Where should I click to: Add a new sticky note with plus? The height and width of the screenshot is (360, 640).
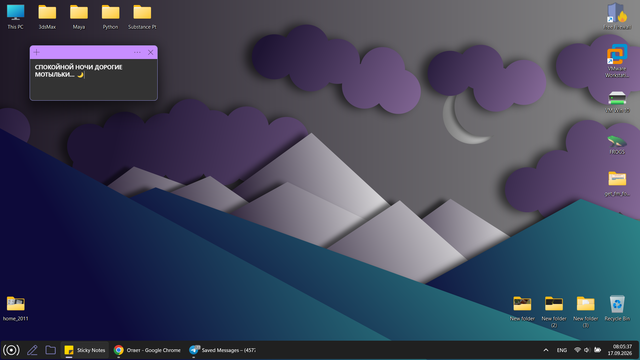coord(37,52)
